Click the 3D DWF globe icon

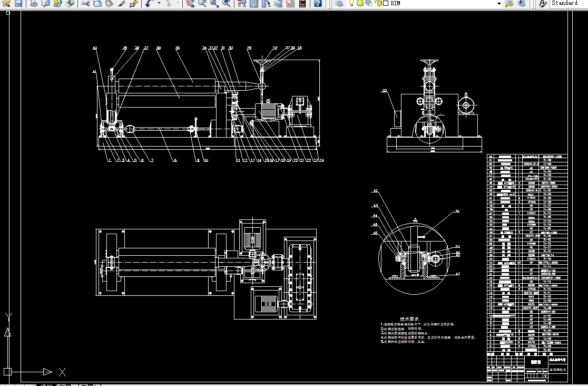(x=70, y=3)
